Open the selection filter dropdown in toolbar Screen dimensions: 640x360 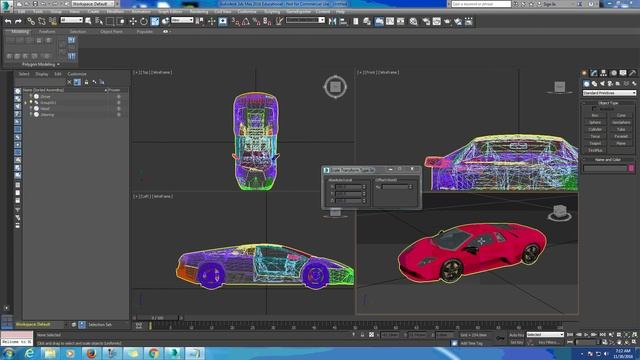click(x=71, y=20)
